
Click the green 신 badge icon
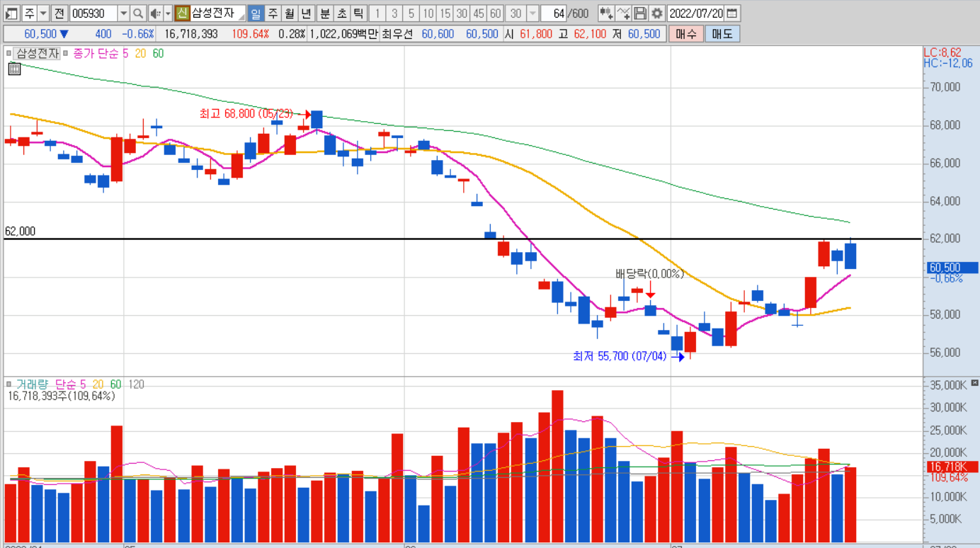coord(182,13)
